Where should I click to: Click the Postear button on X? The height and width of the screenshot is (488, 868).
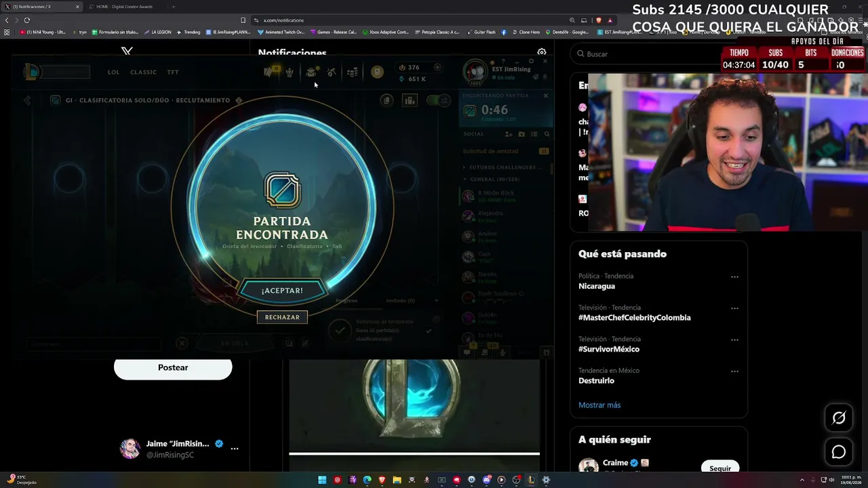173,367
